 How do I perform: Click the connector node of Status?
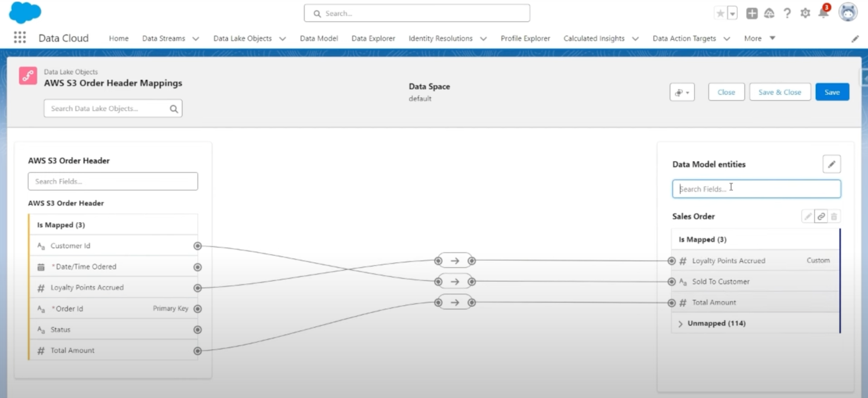[x=197, y=330]
